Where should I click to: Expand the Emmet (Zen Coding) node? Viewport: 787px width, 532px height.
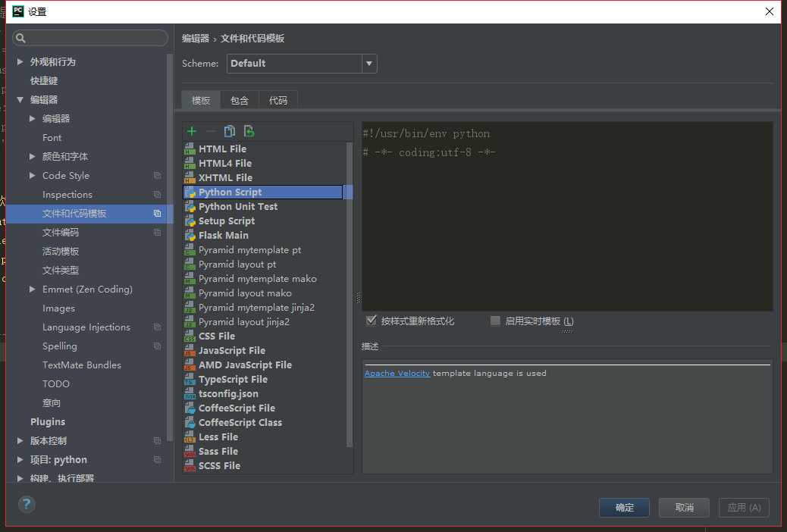tap(32, 289)
